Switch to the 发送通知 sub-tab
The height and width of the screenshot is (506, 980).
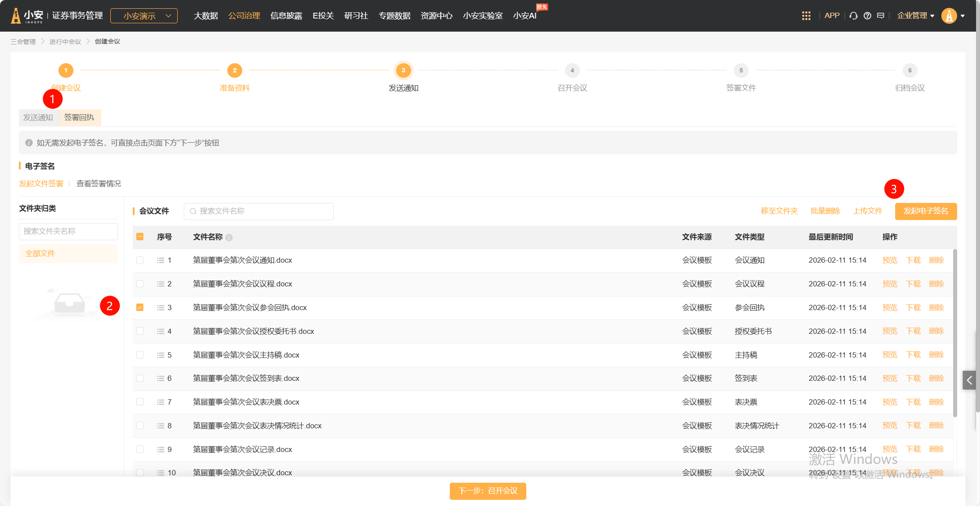(38, 117)
